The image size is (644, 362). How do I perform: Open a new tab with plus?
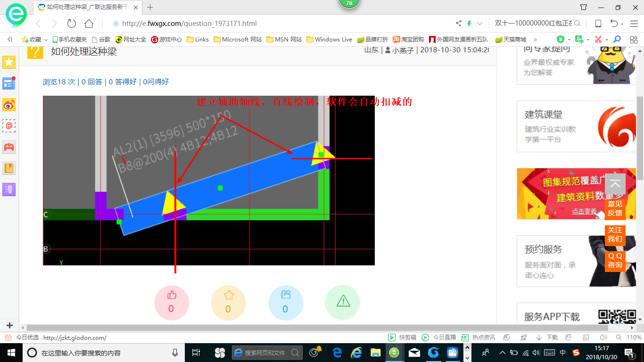click(x=150, y=7)
